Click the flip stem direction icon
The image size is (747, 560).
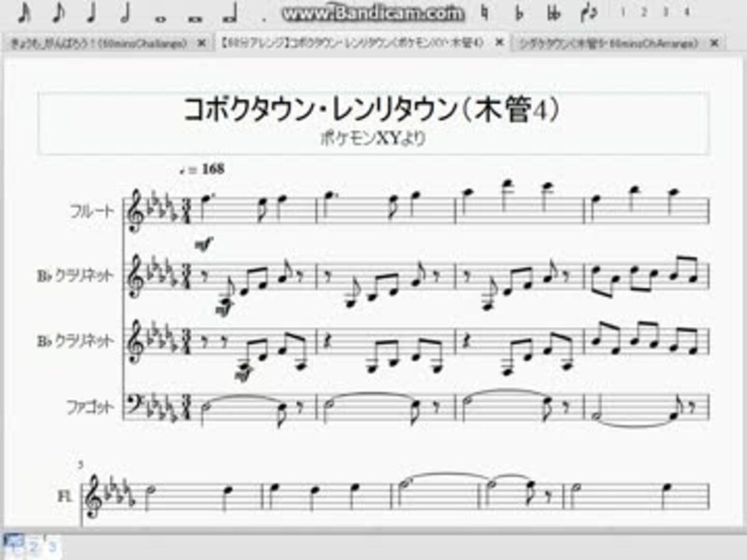[x=589, y=13]
